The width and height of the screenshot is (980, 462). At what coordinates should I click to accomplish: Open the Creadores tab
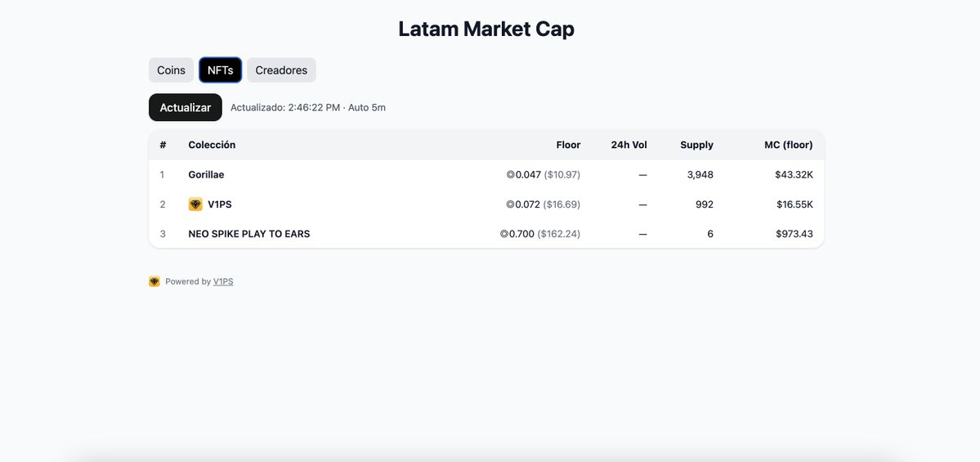click(281, 70)
